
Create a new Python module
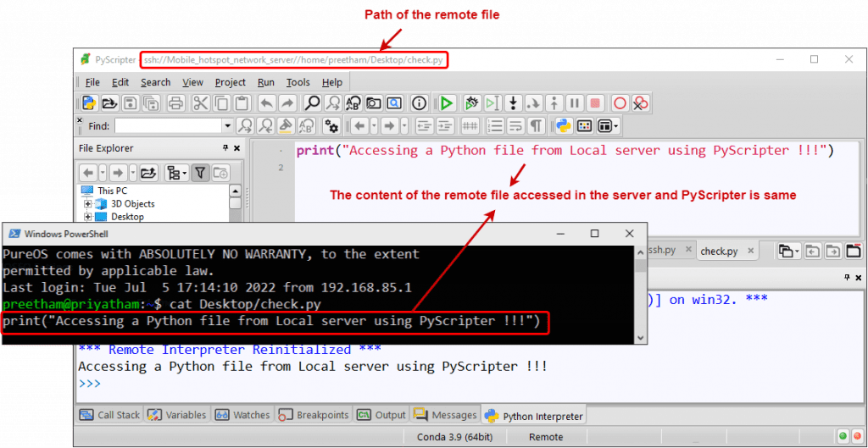[89, 102]
